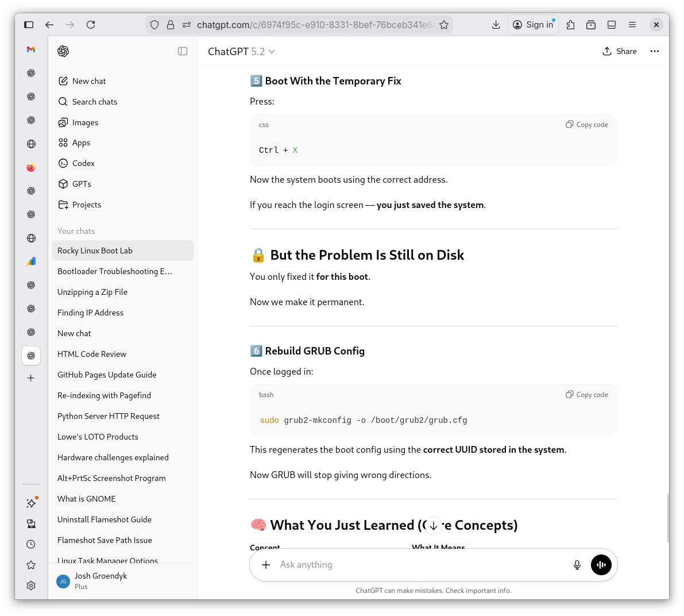This screenshot has width=684, height=616.
Task: Click the microphone dictation icon
Action: pos(577,565)
